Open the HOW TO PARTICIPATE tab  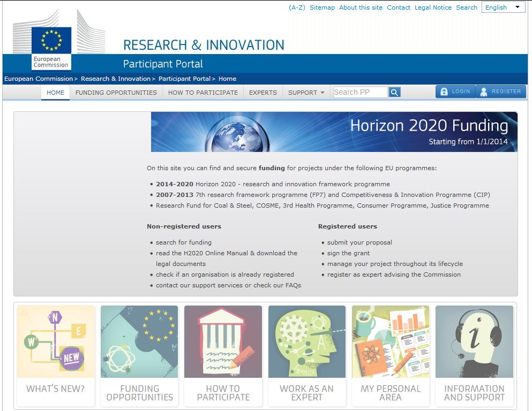click(203, 93)
